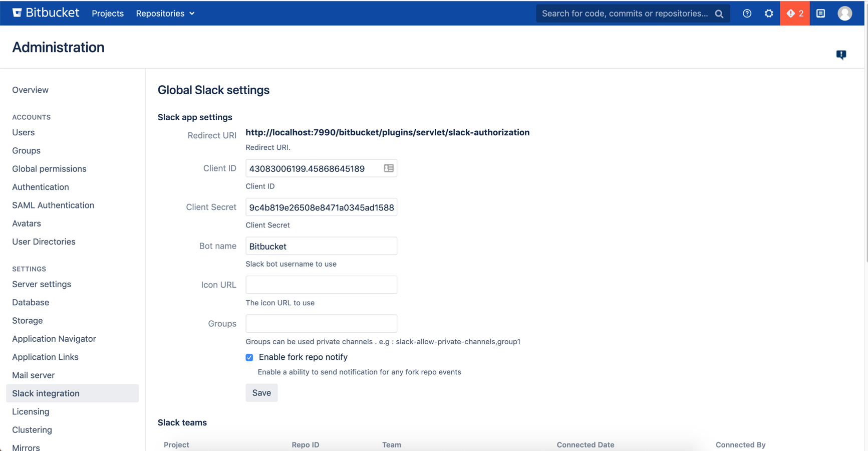Screen dimensions: 868x451
Task: Open Application Links in sidebar
Action: 45,357
